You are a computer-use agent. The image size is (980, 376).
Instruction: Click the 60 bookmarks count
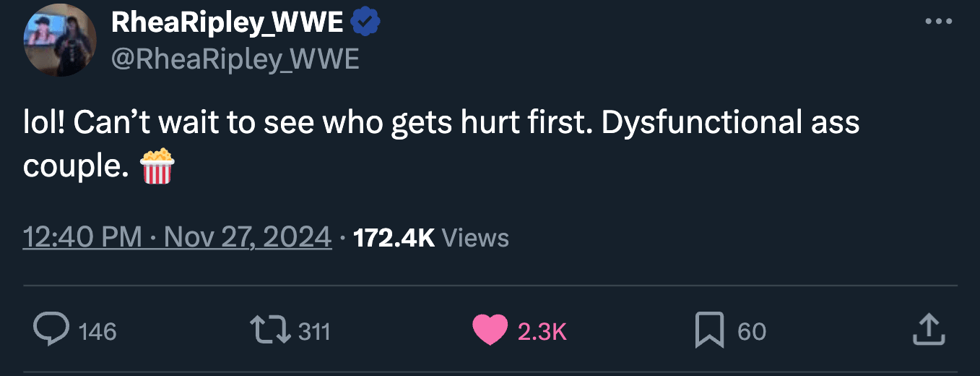pyautogui.click(x=752, y=331)
